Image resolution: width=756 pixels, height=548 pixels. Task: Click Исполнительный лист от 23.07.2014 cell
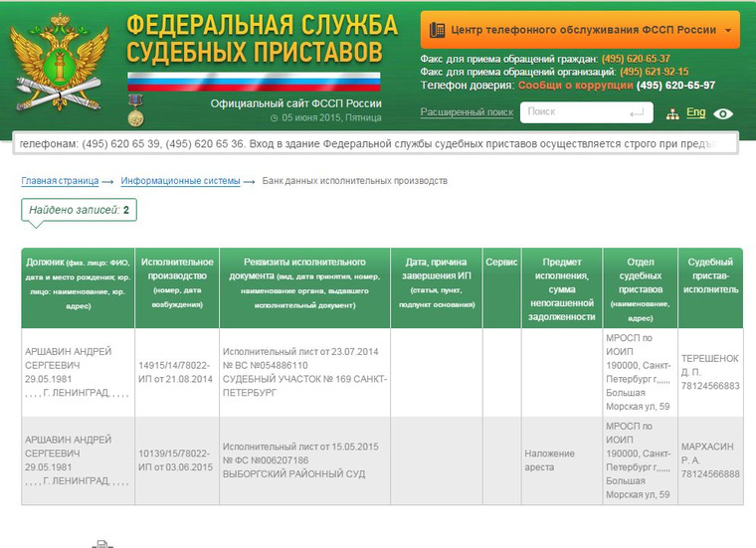304,372
